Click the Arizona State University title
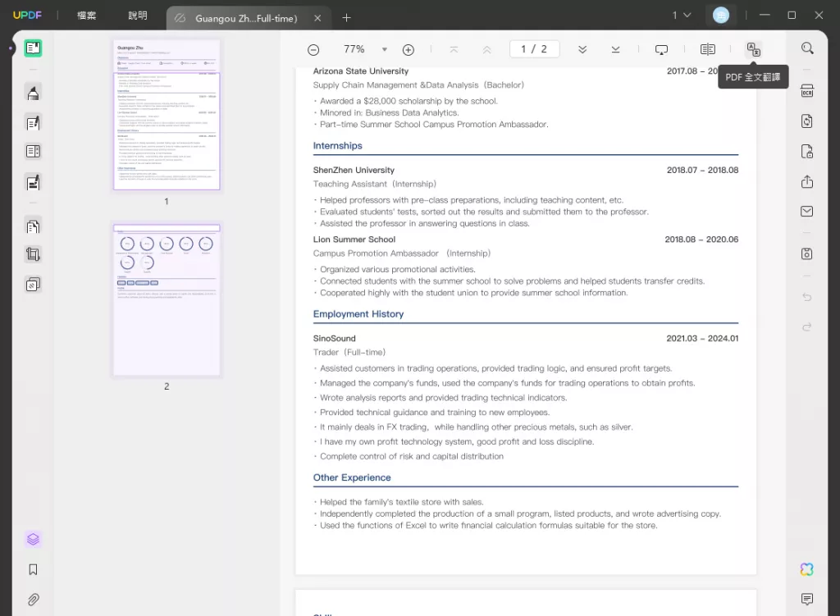 point(361,71)
